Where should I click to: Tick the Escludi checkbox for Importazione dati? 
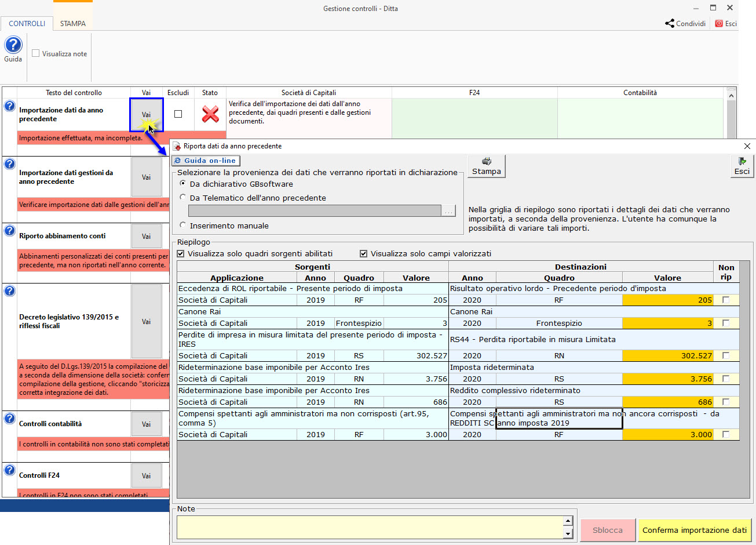(178, 114)
